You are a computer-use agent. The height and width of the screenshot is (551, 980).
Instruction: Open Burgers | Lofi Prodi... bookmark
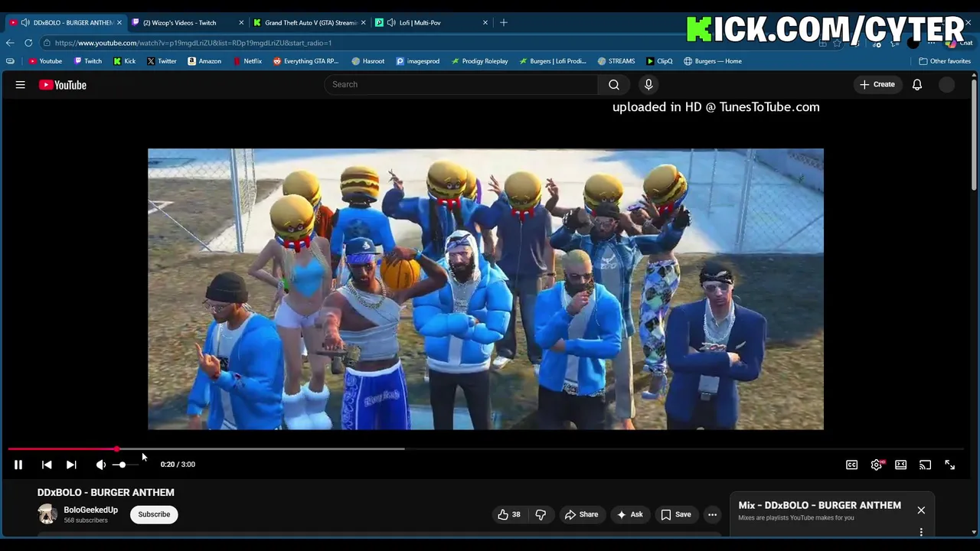pyautogui.click(x=553, y=61)
